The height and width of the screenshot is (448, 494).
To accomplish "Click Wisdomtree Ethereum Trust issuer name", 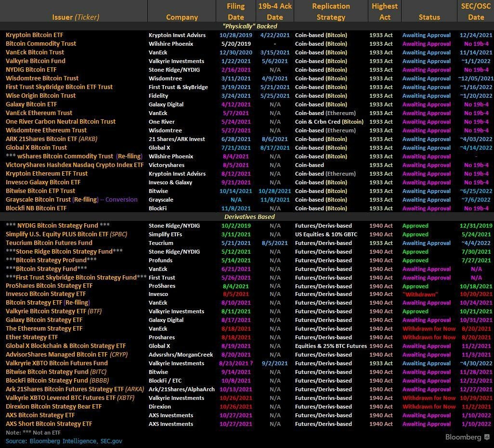I will pos(46,130).
